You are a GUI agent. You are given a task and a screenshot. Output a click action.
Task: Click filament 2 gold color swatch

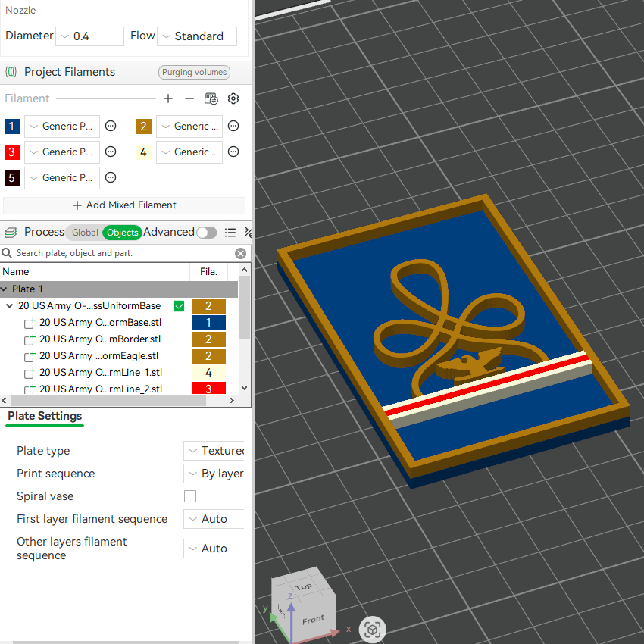(144, 126)
